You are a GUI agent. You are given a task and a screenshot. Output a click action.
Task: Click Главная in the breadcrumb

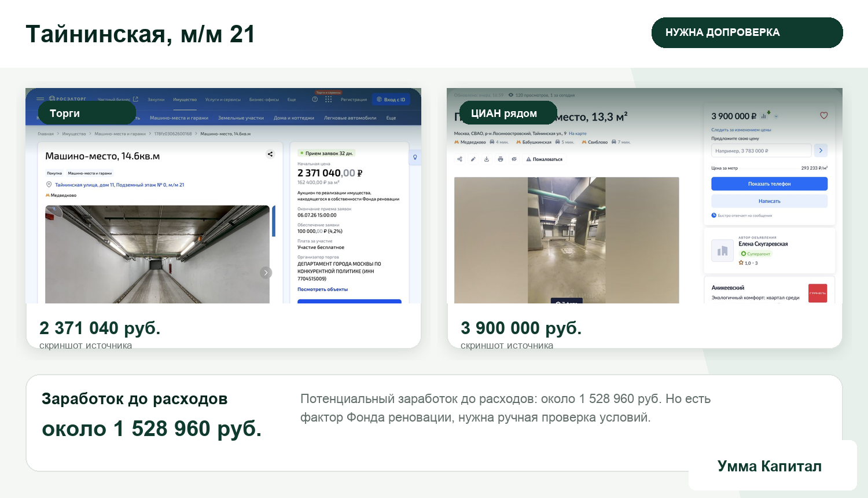click(46, 134)
